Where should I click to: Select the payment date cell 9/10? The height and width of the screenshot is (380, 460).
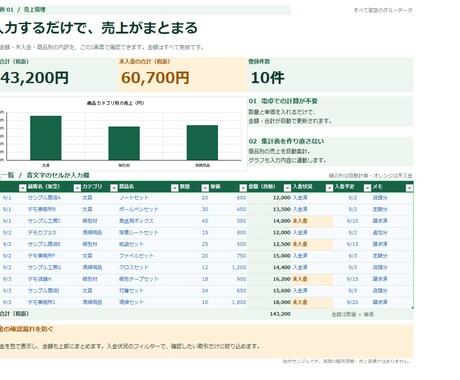click(352, 221)
